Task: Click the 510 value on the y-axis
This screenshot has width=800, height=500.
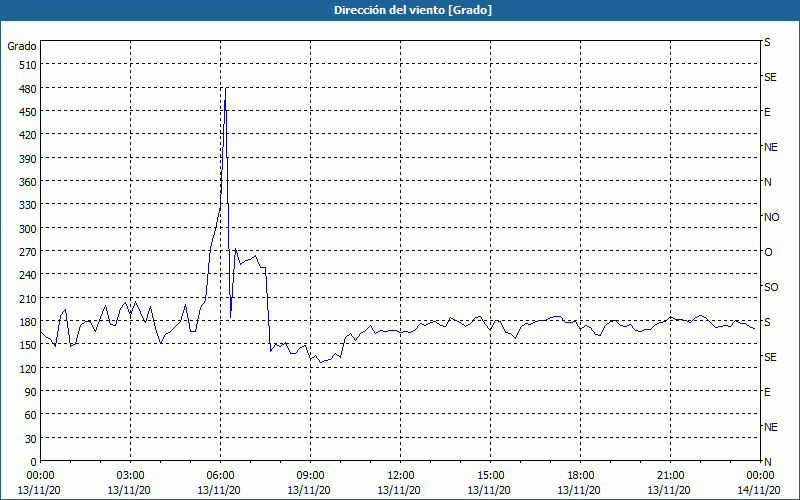Action: [28, 65]
